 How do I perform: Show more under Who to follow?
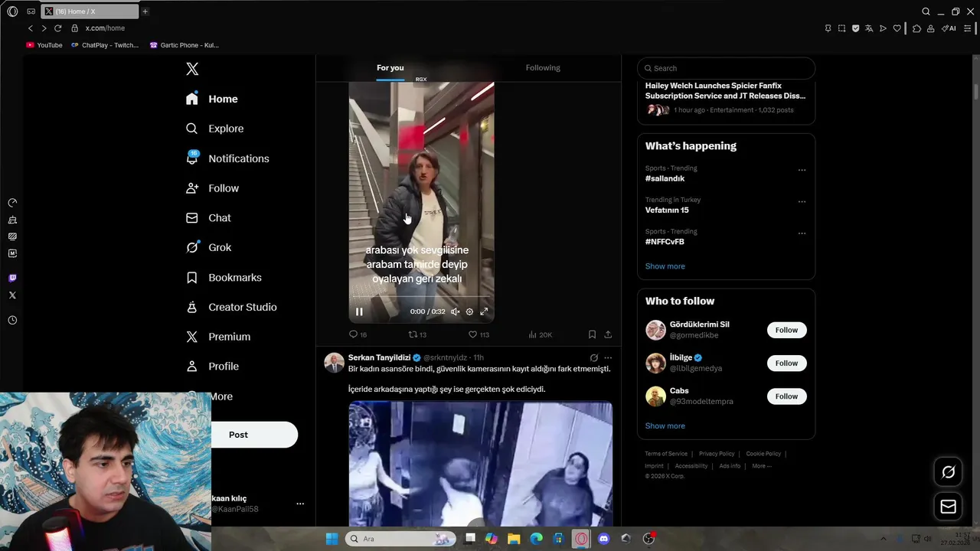[665, 426]
